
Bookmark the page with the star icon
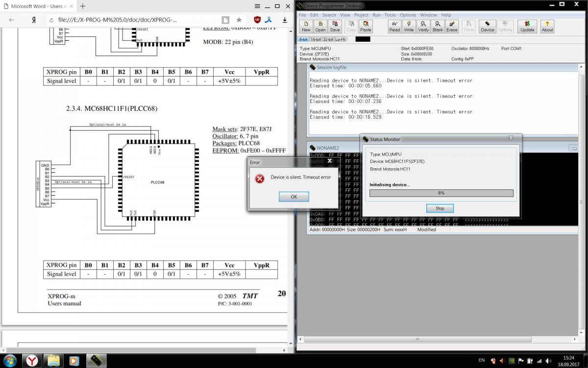239,20
